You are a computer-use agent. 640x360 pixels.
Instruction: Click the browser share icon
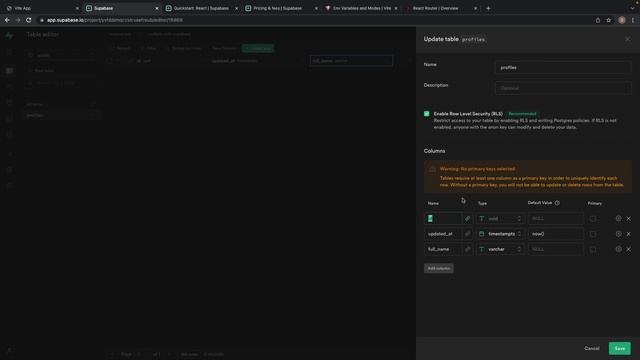[x=598, y=20]
